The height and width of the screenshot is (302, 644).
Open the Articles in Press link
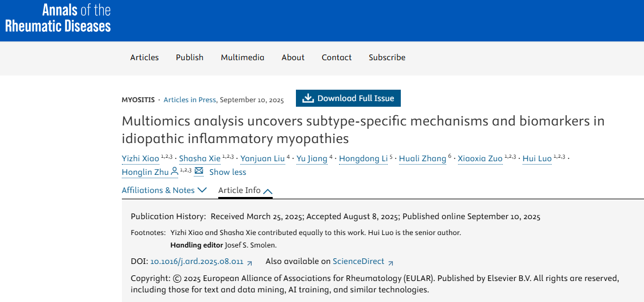pyautogui.click(x=189, y=100)
